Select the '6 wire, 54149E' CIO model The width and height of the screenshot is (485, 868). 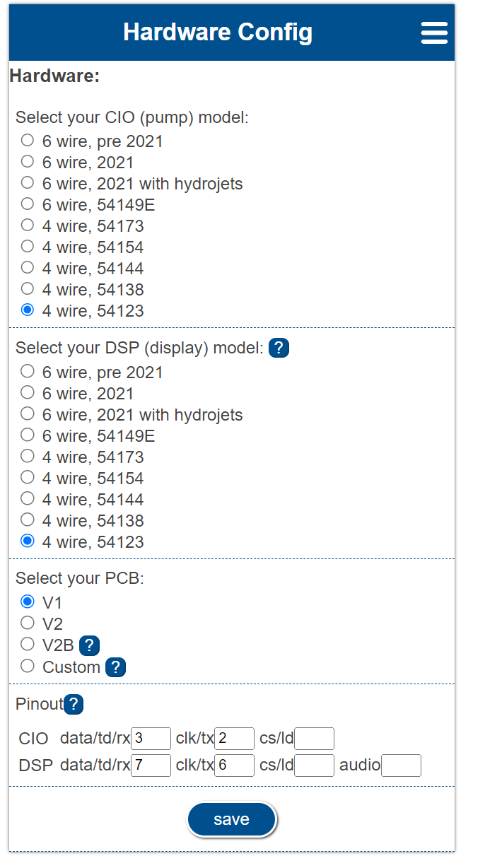point(27,204)
